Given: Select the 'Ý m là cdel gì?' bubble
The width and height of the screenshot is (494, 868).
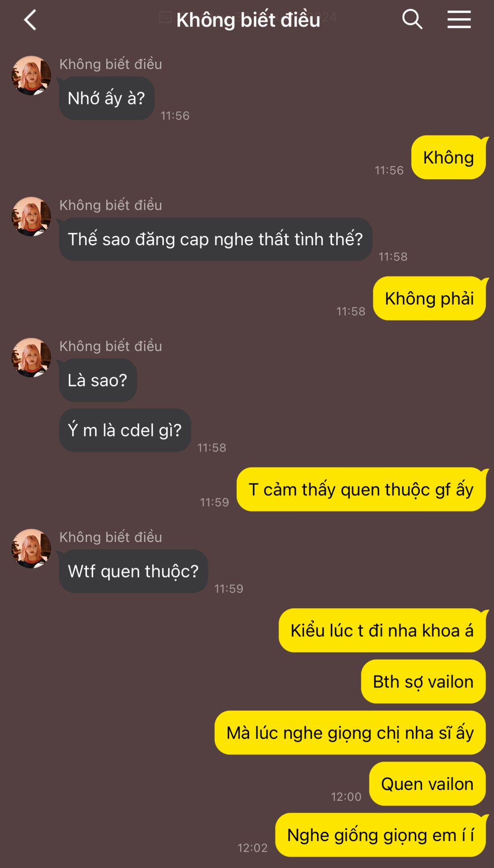Looking at the screenshot, I should pos(125,430).
